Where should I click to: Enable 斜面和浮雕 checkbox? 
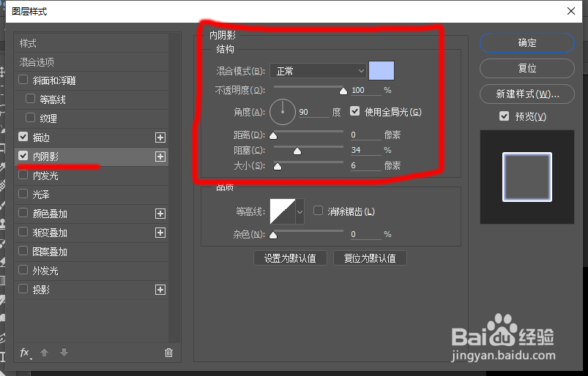pos(23,80)
